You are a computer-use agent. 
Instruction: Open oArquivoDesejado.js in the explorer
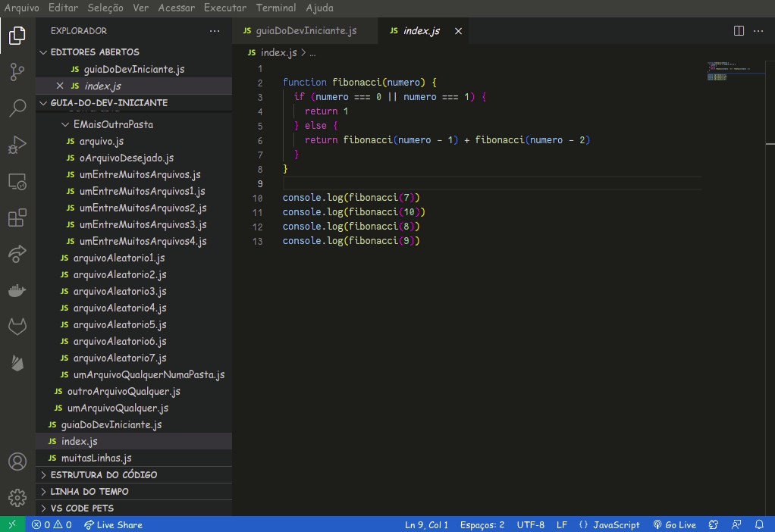(126, 158)
